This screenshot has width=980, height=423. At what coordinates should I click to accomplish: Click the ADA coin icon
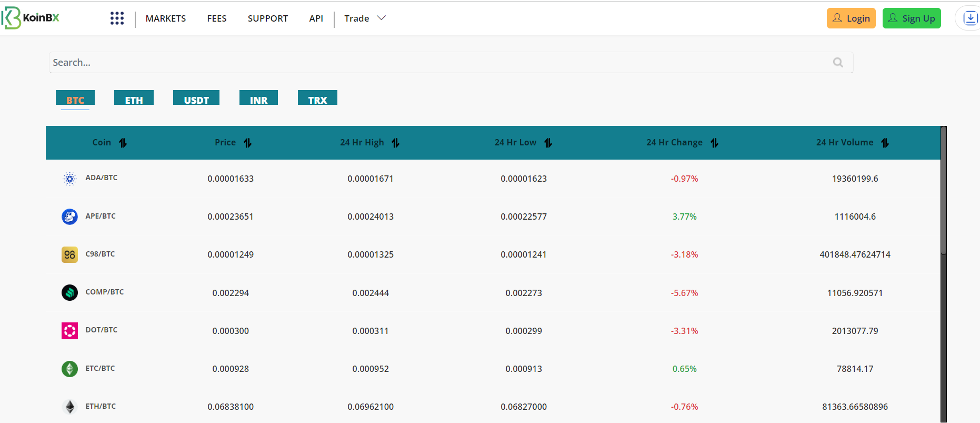click(69, 179)
